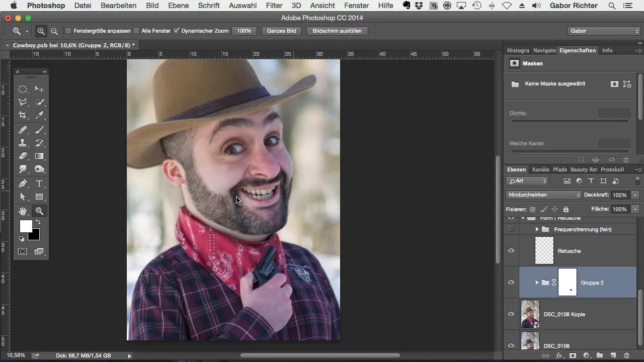The width and height of the screenshot is (644, 362).
Task: Open the Auswahl menu
Action: point(242,6)
